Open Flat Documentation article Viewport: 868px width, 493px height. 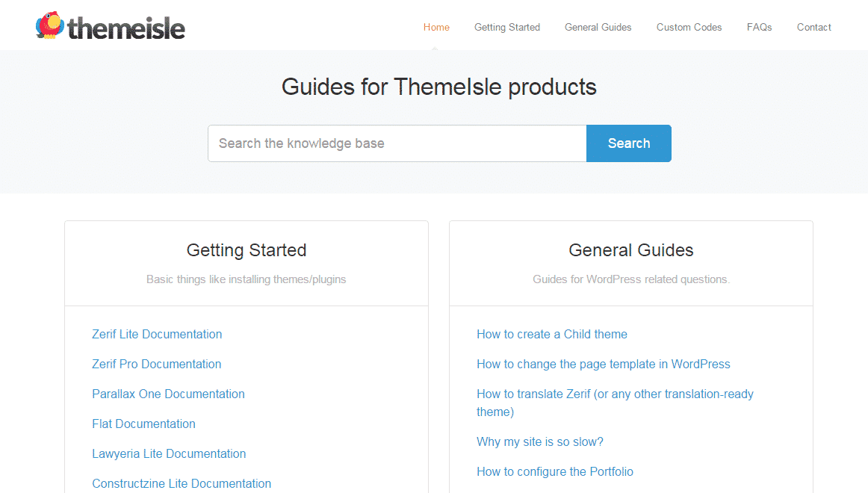pos(143,424)
